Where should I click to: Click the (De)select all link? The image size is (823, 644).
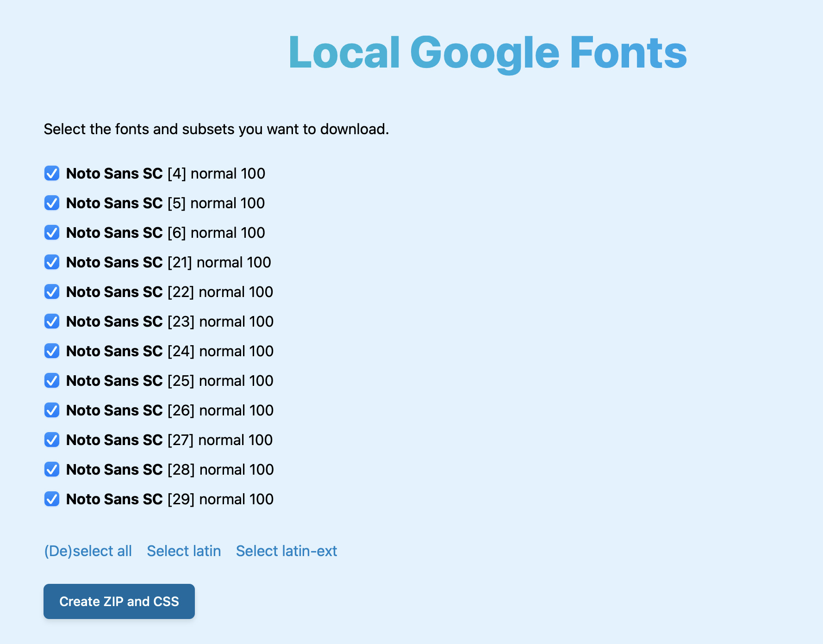87,551
